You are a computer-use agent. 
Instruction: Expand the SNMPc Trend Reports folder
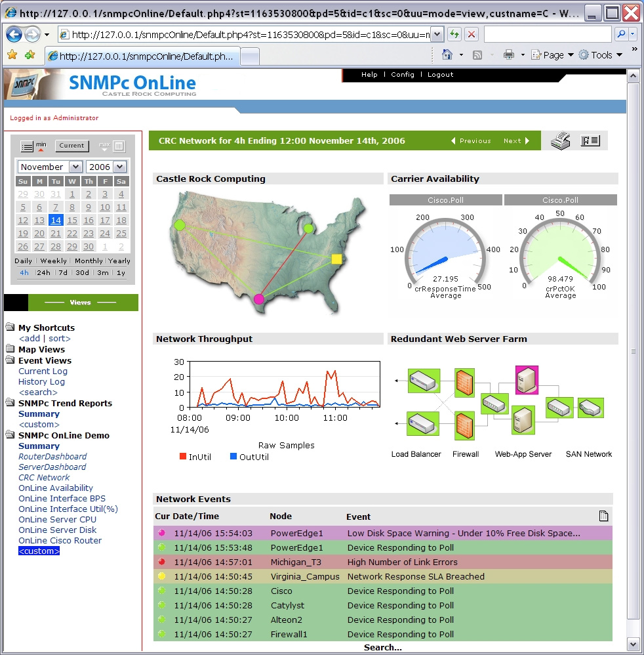pyautogui.click(x=10, y=403)
